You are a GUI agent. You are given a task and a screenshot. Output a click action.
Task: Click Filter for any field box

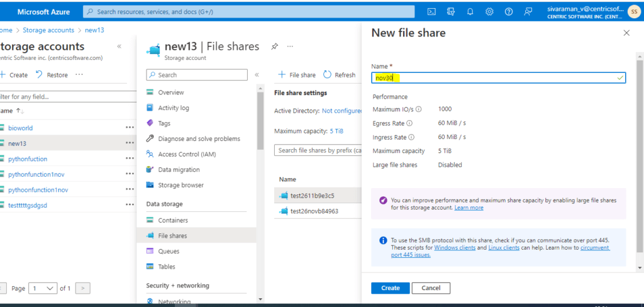68,97
